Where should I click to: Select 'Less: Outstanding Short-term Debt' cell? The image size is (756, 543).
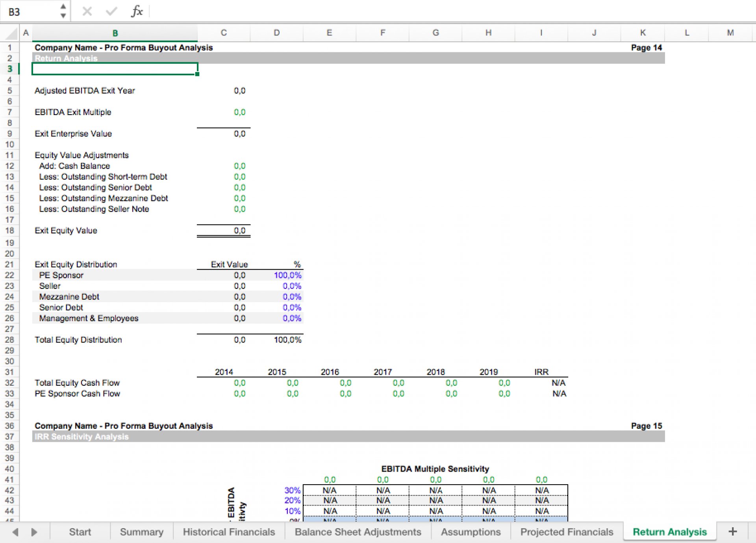(x=103, y=177)
